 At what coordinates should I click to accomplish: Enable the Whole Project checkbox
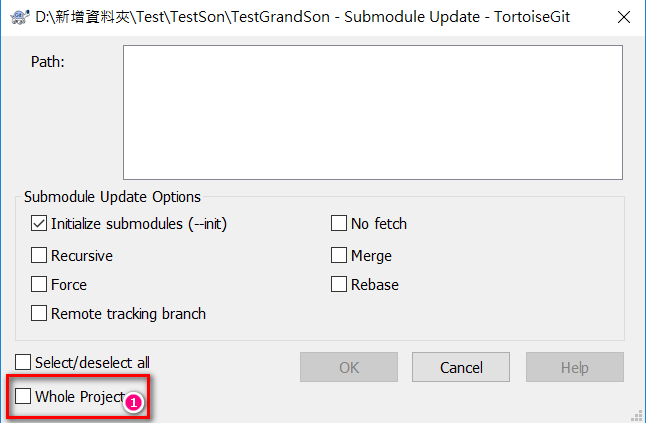pyautogui.click(x=23, y=397)
